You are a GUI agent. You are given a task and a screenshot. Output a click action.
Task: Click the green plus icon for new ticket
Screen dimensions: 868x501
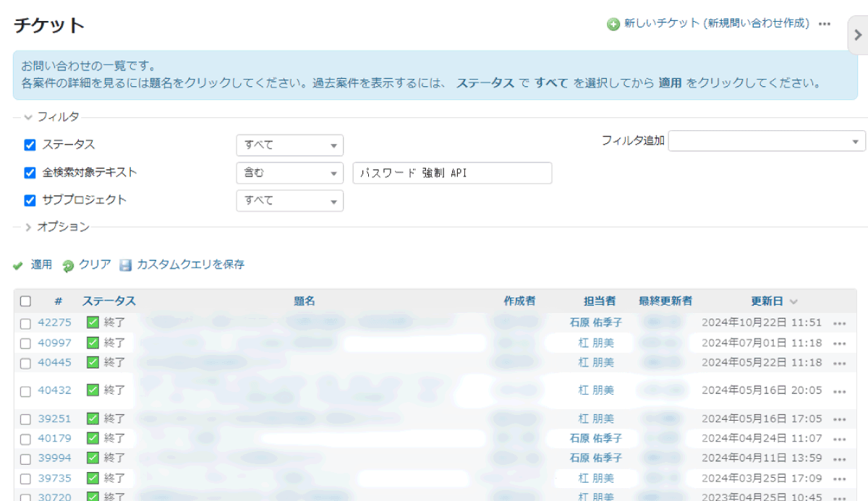(613, 24)
